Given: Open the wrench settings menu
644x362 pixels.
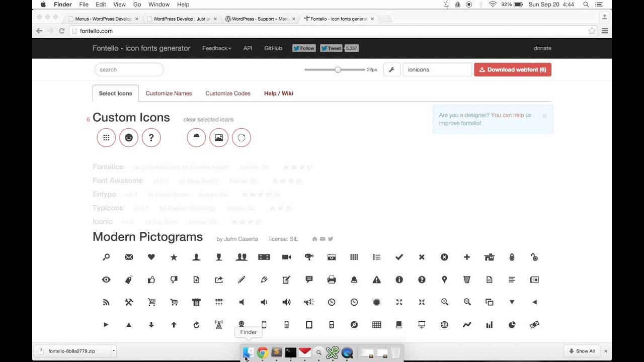Looking at the screenshot, I should [x=392, y=69].
